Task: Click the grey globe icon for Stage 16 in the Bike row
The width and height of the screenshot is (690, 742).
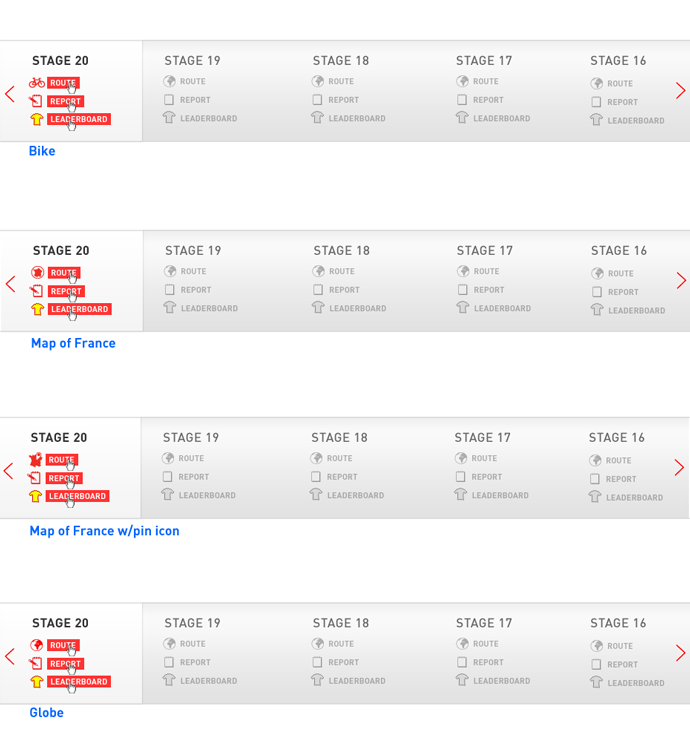Action: [x=597, y=83]
